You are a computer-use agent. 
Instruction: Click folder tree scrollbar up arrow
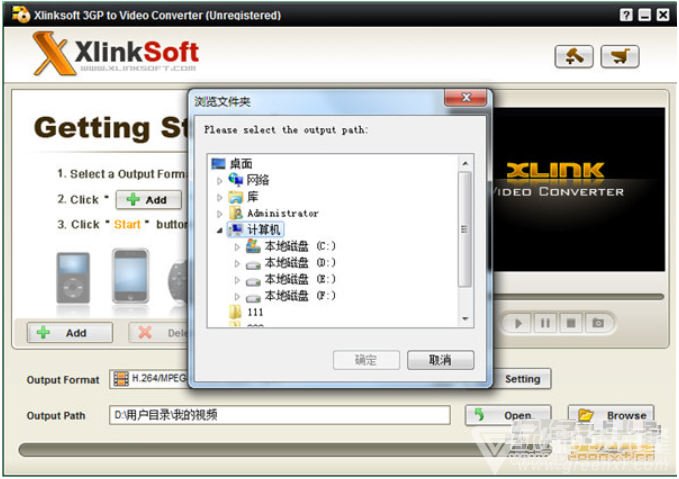click(x=465, y=163)
